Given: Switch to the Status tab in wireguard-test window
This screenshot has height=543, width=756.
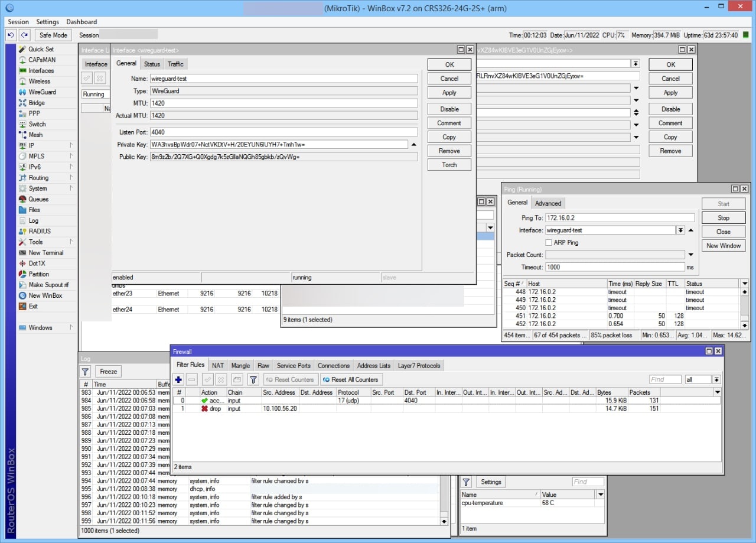Looking at the screenshot, I should 152,64.
